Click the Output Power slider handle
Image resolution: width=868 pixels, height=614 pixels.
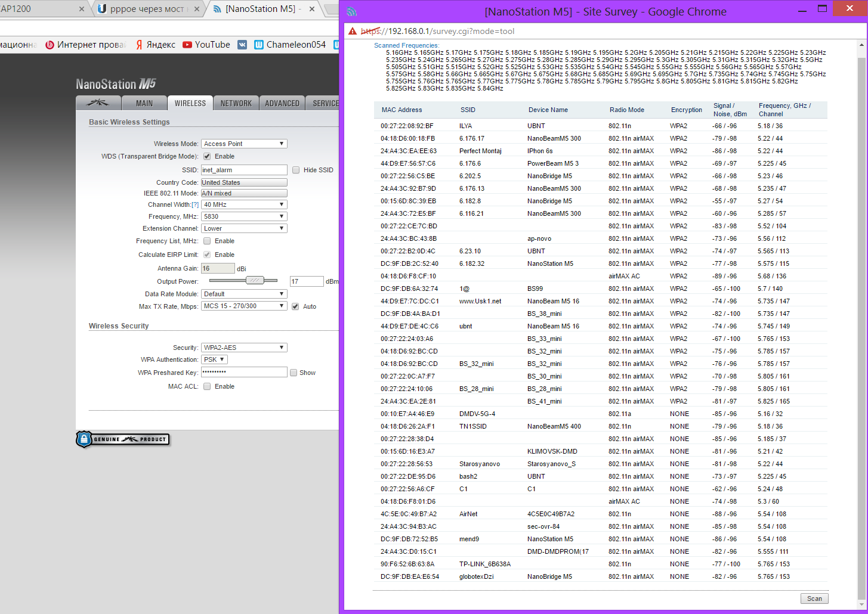(255, 280)
